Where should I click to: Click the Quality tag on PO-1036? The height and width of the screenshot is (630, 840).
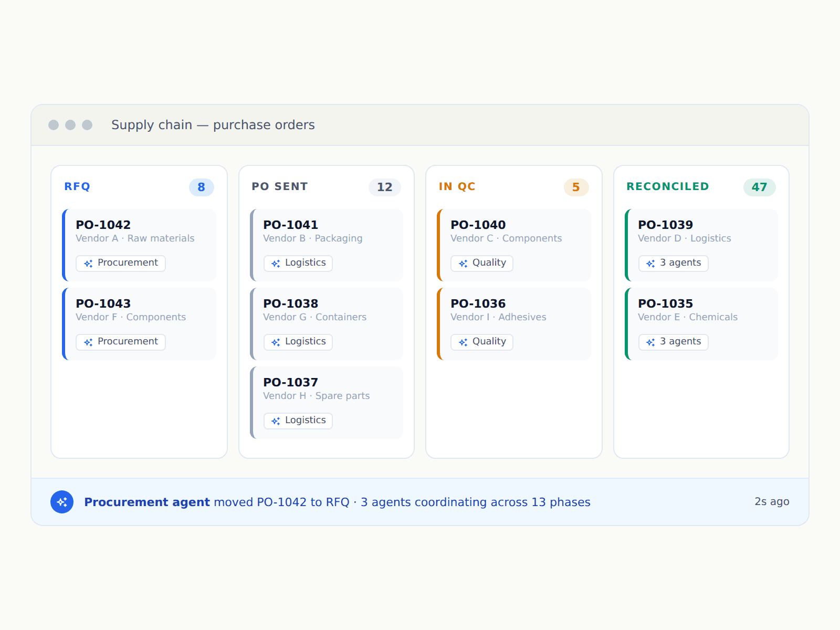pyautogui.click(x=482, y=342)
